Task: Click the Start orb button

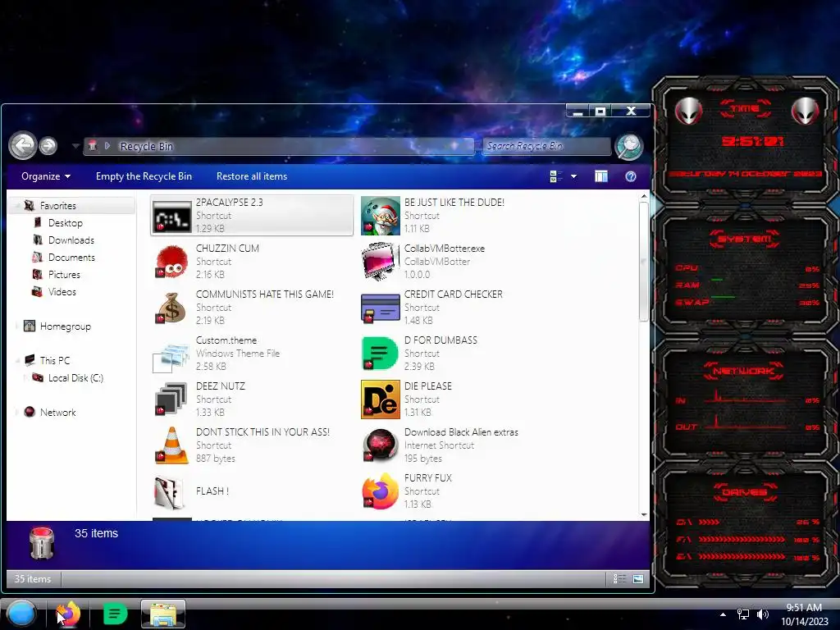Action: [x=21, y=614]
